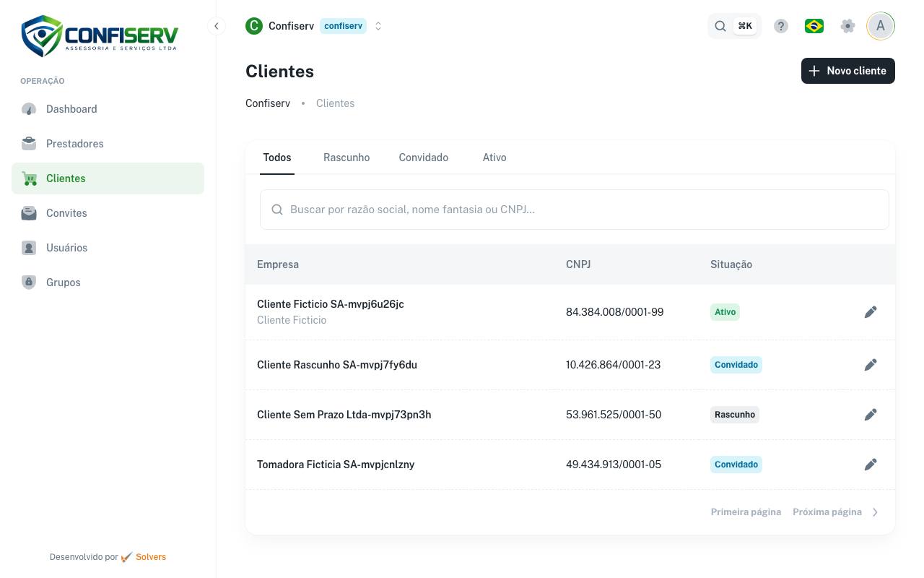The width and height of the screenshot is (924, 578).
Task: Click CNPJ 53.961.525/0001-50
Action: [614, 415]
